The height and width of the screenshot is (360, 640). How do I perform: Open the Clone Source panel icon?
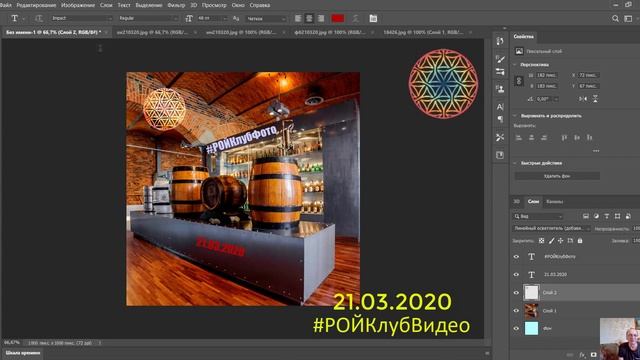click(x=500, y=89)
